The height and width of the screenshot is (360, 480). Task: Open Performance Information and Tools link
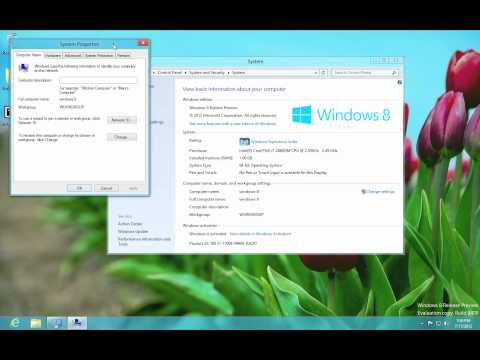coord(144,241)
